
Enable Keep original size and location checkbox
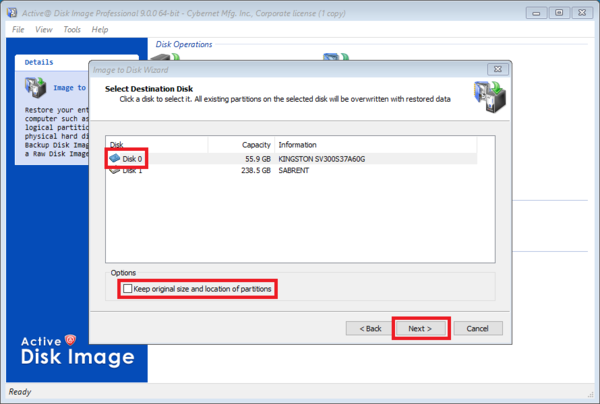pyautogui.click(x=127, y=289)
